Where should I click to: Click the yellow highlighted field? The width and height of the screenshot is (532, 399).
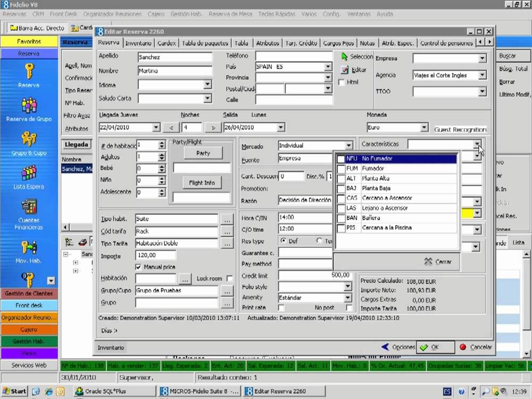pos(467,213)
